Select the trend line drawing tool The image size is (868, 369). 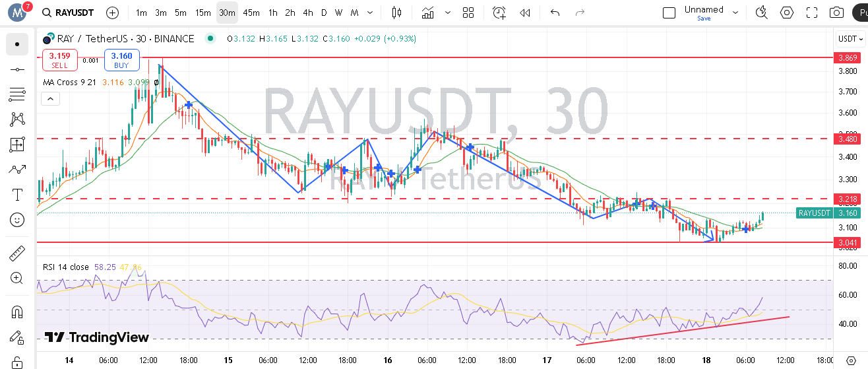(x=17, y=69)
